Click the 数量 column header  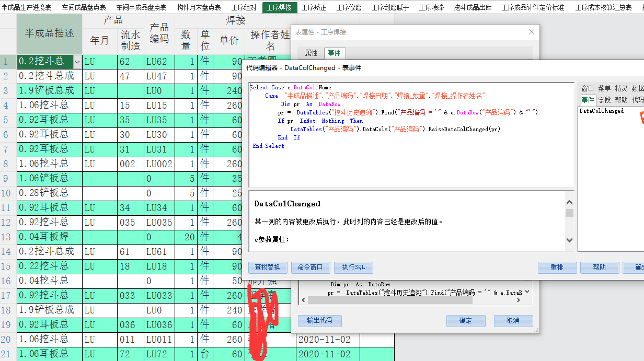coord(186,40)
